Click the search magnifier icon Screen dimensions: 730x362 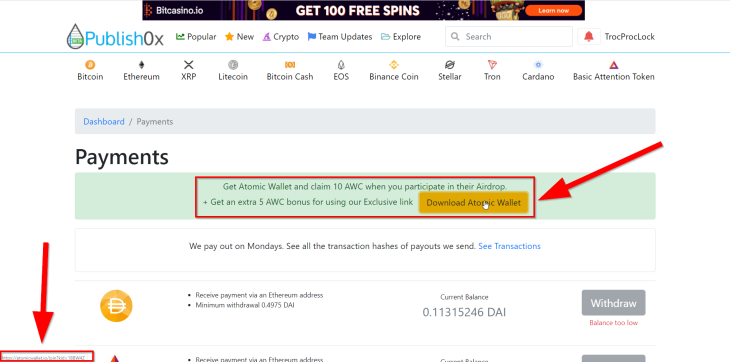coord(456,36)
